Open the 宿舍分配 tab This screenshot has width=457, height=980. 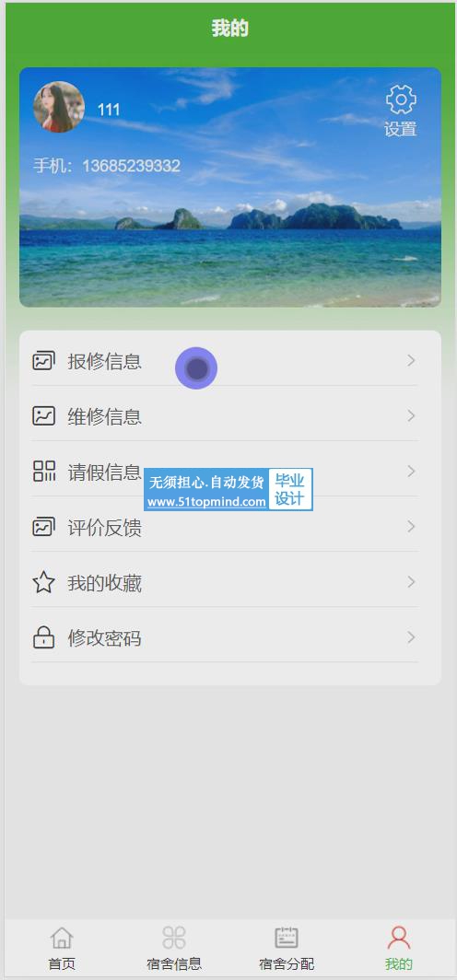pos(287,949)
